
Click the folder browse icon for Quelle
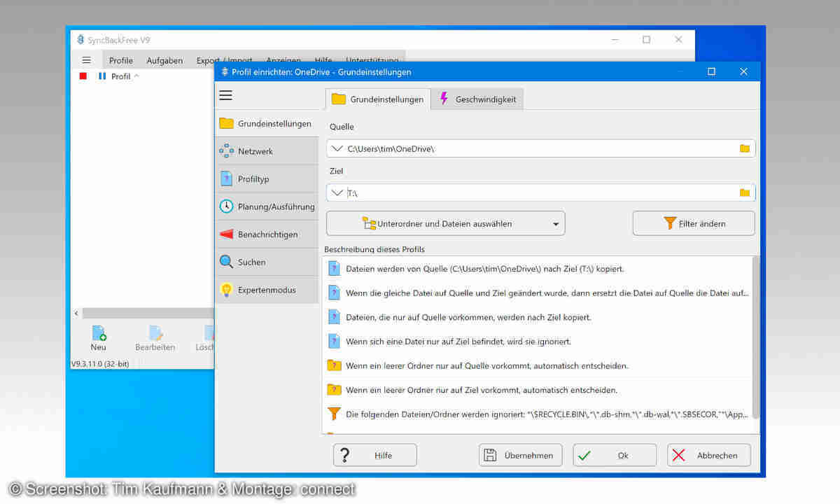point(744,148)
